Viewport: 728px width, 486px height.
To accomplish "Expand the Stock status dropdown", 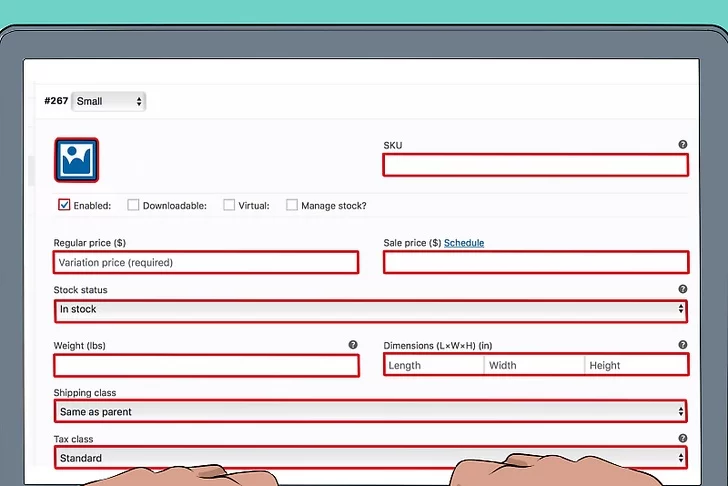I will (x=370, y=310).
